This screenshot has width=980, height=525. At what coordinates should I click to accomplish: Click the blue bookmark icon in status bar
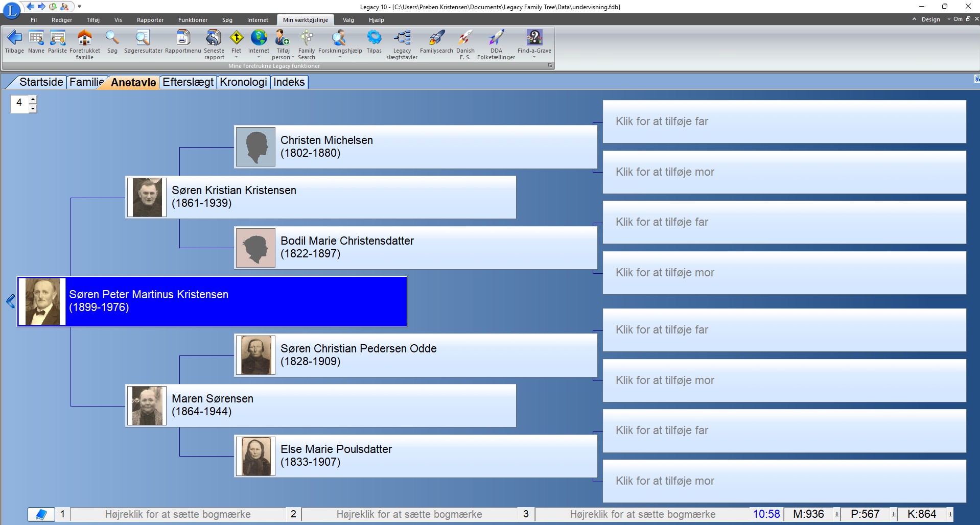click(41, 514)
